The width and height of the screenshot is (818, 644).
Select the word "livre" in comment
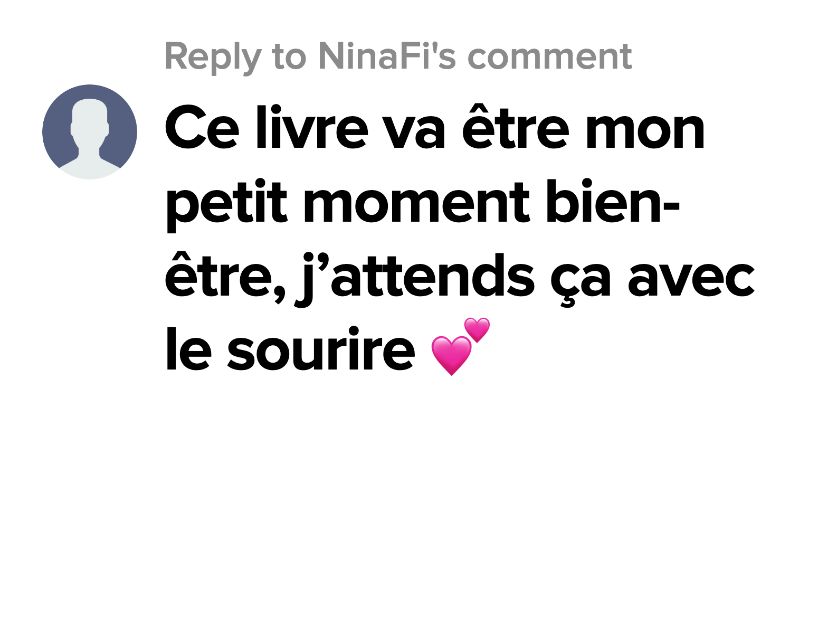click(x=312, y=127)
